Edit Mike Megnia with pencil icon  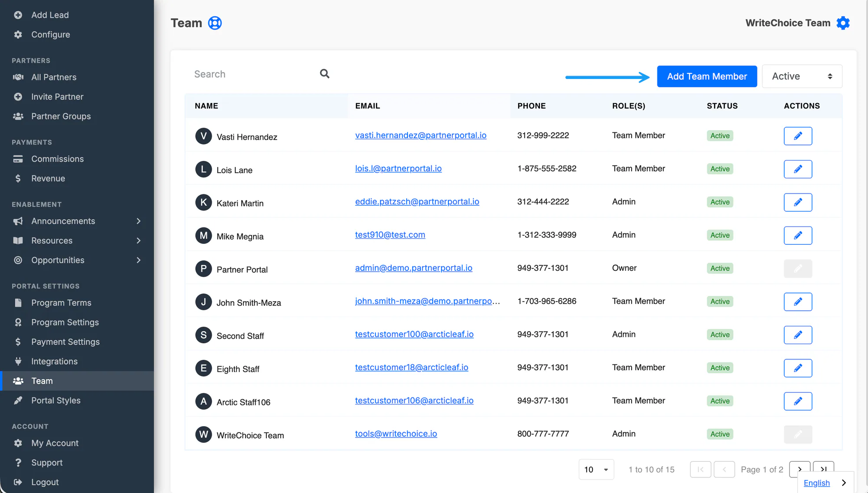pyautogui.click(x=798, y=235)
